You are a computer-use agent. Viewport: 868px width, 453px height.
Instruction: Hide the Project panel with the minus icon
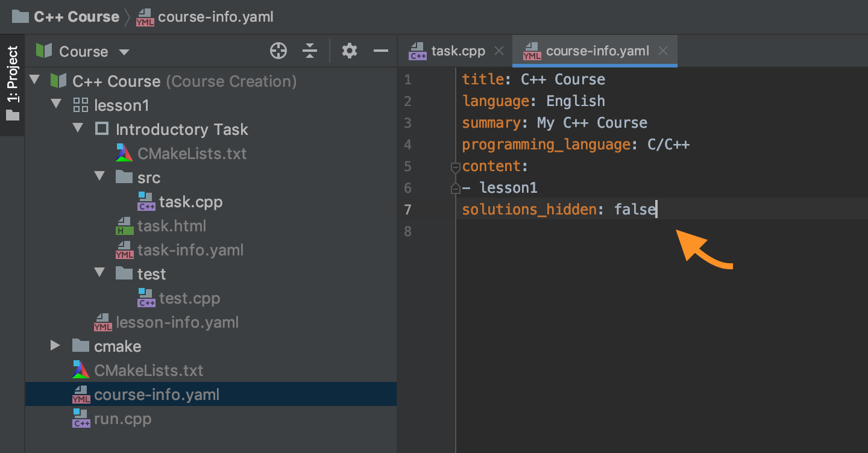[381, 51]
